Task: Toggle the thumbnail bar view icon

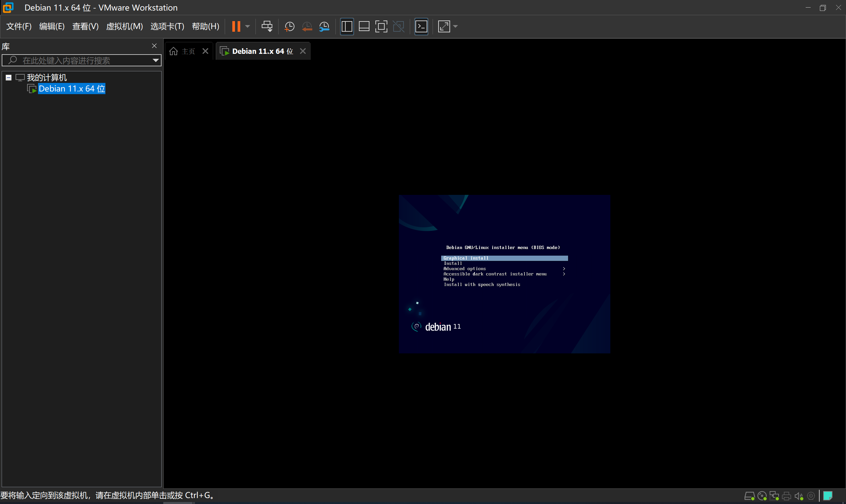Action: (x=364, y=26)
